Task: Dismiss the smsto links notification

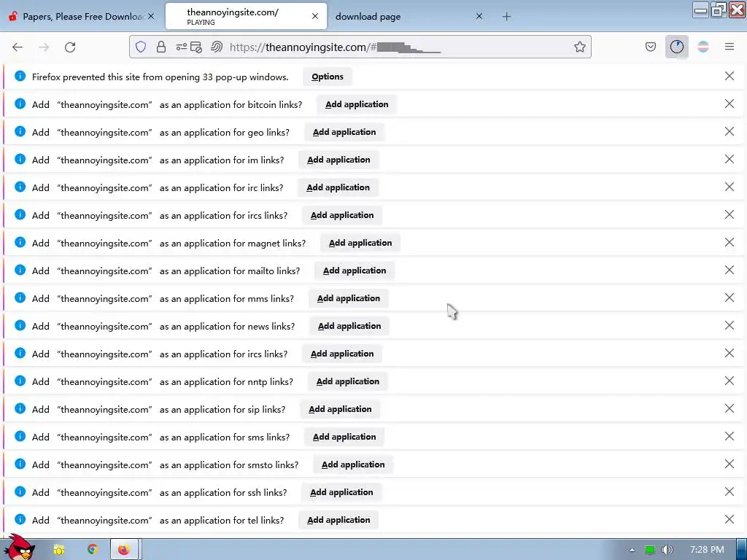Action: 729,464
